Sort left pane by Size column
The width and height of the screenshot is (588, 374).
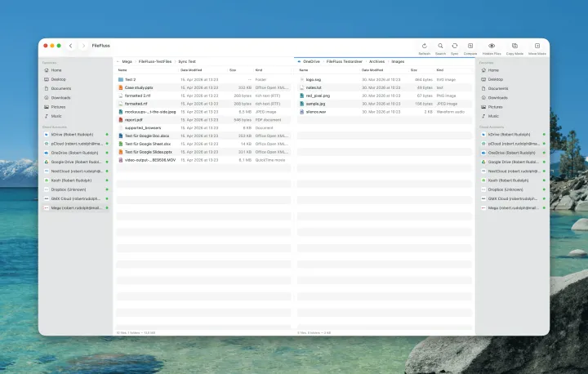click(x=233, y=70)
